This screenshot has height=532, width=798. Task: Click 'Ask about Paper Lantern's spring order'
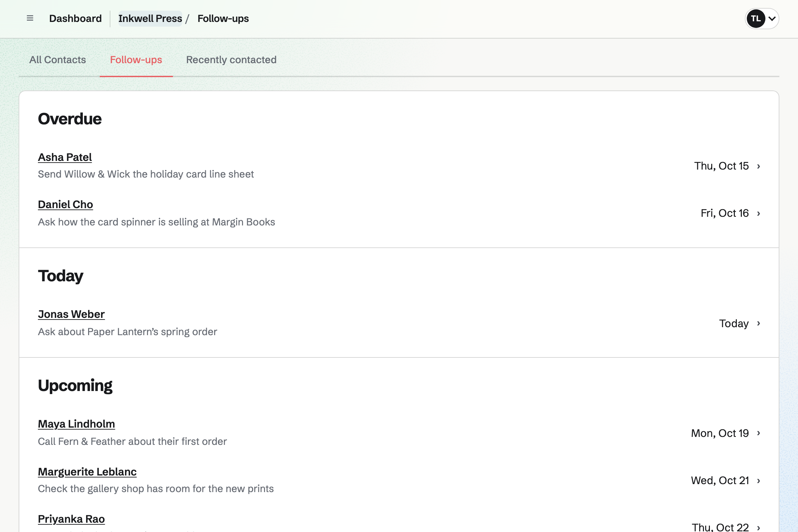[x=127, y=332]
